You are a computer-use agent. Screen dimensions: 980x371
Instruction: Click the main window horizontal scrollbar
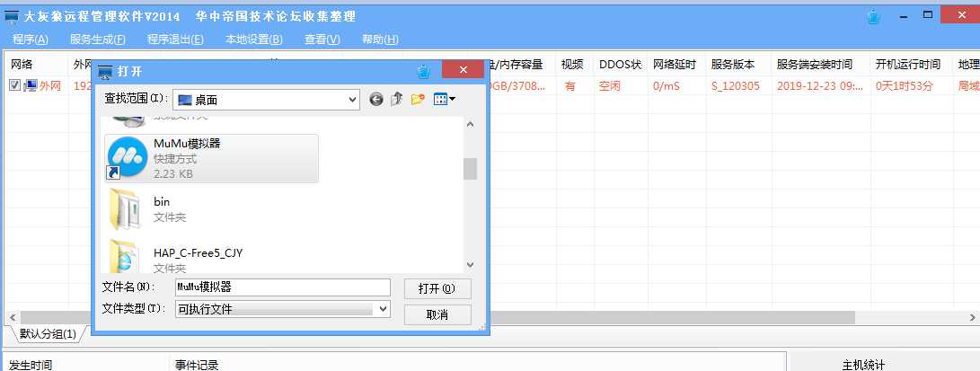pos(437,317)
